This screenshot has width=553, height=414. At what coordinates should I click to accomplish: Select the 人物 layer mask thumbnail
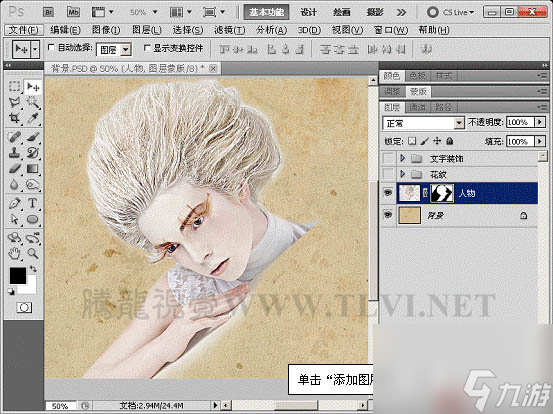[442, 193]
